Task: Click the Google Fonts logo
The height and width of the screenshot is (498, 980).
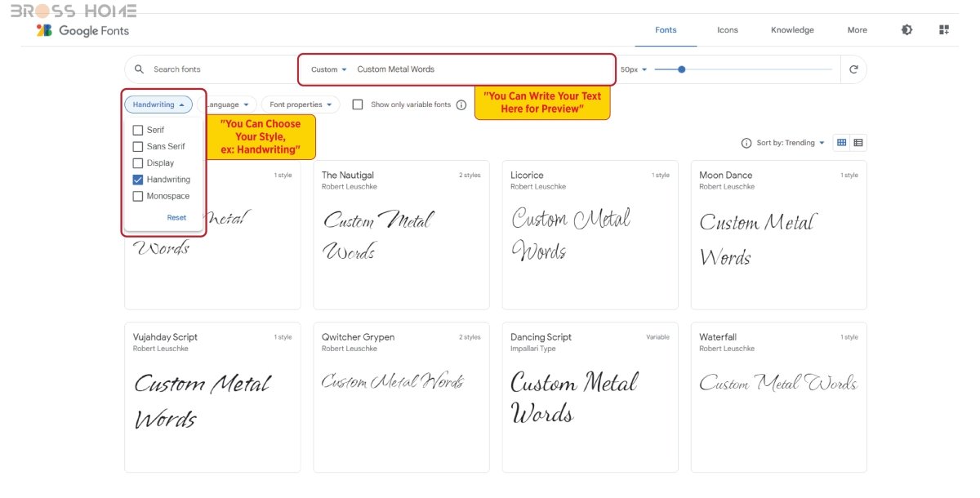Action: coord(82,30)
